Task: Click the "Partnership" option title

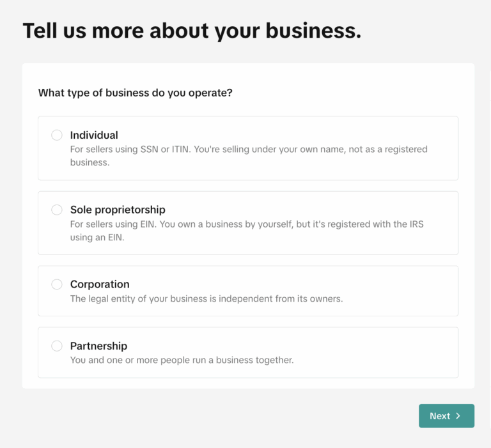Action: [98, 346]
